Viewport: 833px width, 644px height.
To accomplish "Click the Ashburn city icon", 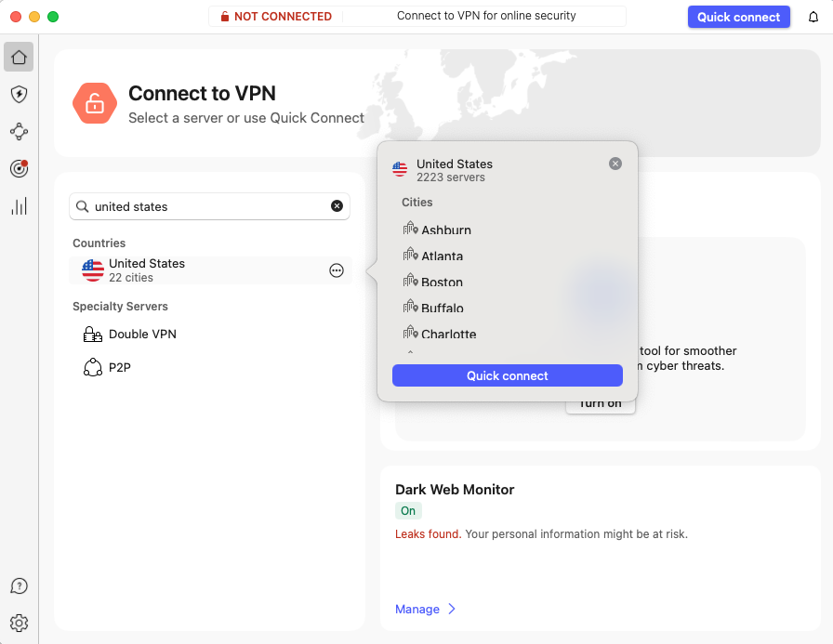I will (410, 229).
